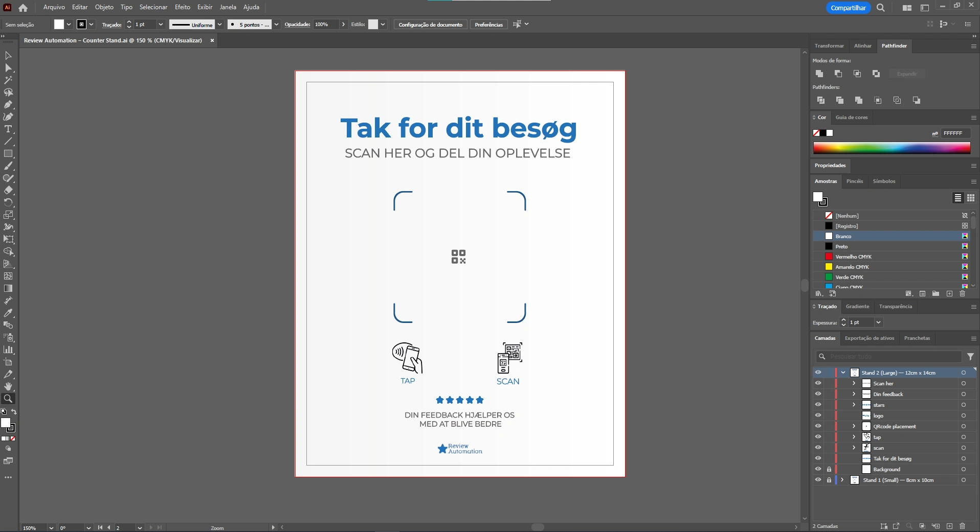The width and height of the screenshot is (980, 532).
Task: Select the Direct Selection tool
Action: coord(8,68)
